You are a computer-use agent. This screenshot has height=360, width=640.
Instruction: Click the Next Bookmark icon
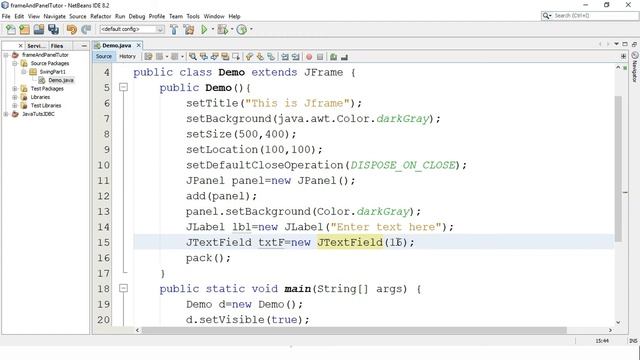pos(260,57)
